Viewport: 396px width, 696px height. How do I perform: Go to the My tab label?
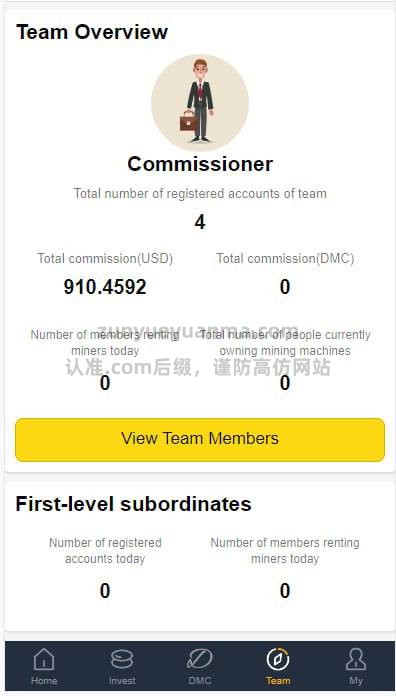click(x=356, y=681)
